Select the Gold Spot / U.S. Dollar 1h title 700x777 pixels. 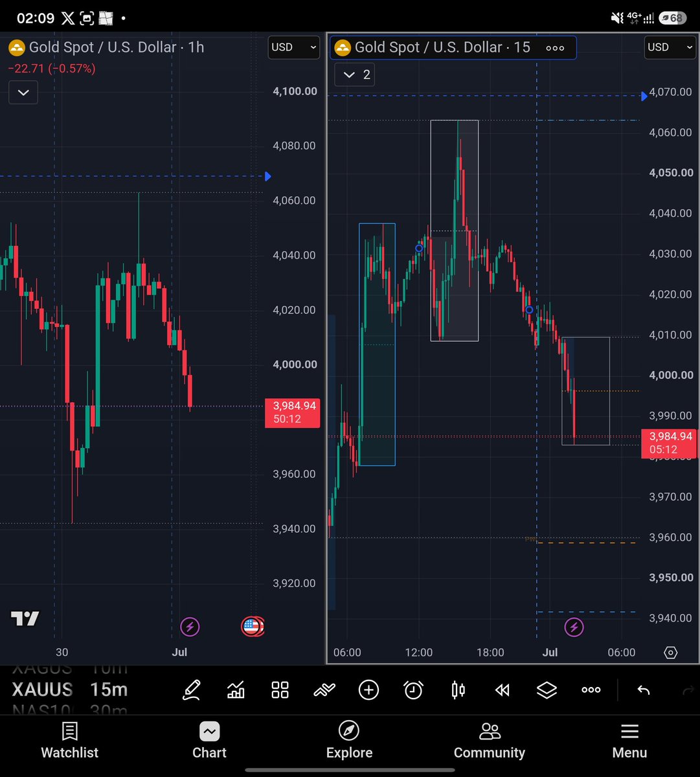[x=117, y=48]
